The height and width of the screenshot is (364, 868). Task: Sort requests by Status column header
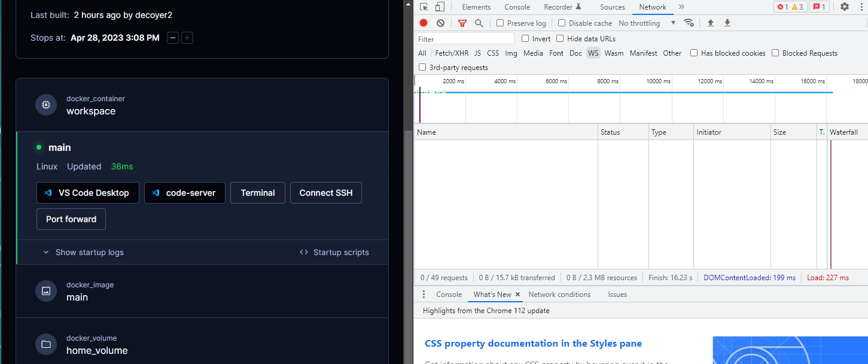point(623,132)
